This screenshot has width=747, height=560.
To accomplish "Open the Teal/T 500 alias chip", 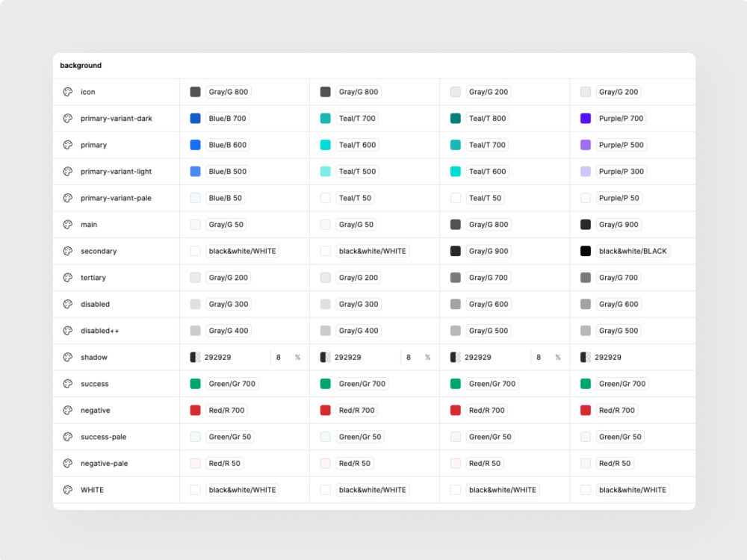I will pos(357,172).
